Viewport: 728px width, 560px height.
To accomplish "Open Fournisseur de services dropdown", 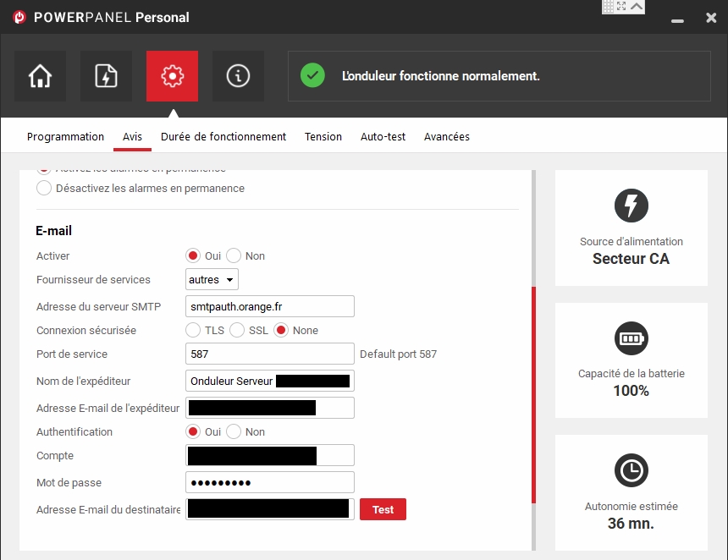I will (x=212, y=279).
